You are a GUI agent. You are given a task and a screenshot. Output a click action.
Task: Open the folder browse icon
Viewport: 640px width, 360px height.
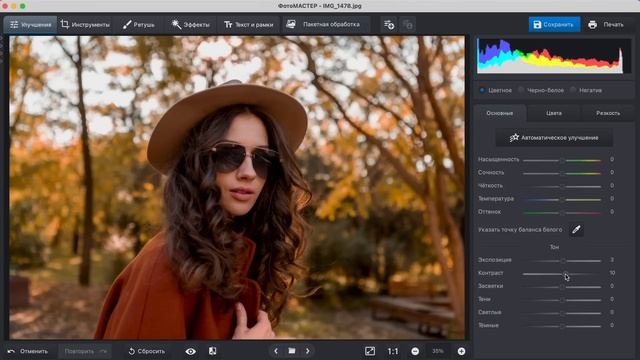292,351
